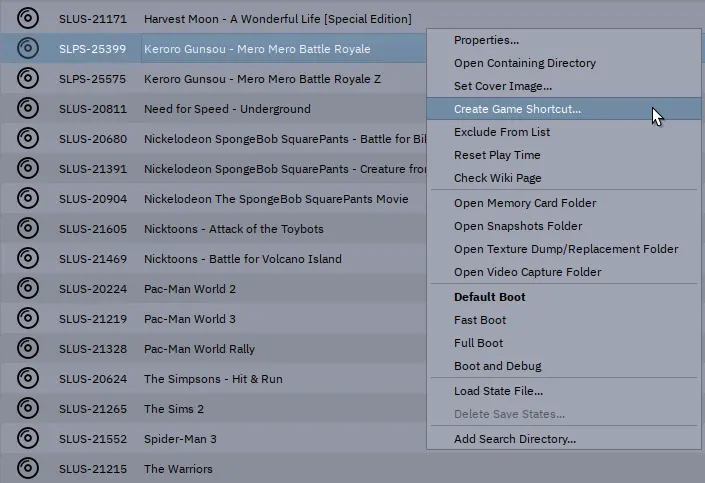705x483 pixels.
Task: Choose Boot and Debug
Action: tap(564, 366)
